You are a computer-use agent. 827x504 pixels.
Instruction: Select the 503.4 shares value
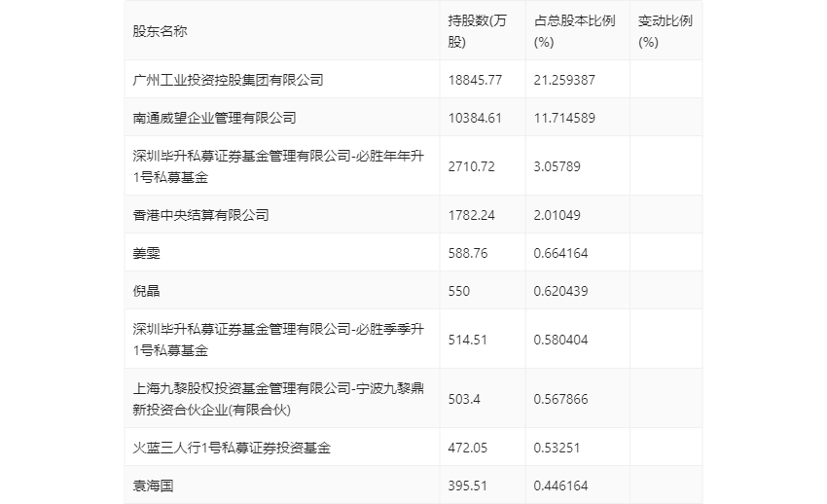click(x=464, y=399)
